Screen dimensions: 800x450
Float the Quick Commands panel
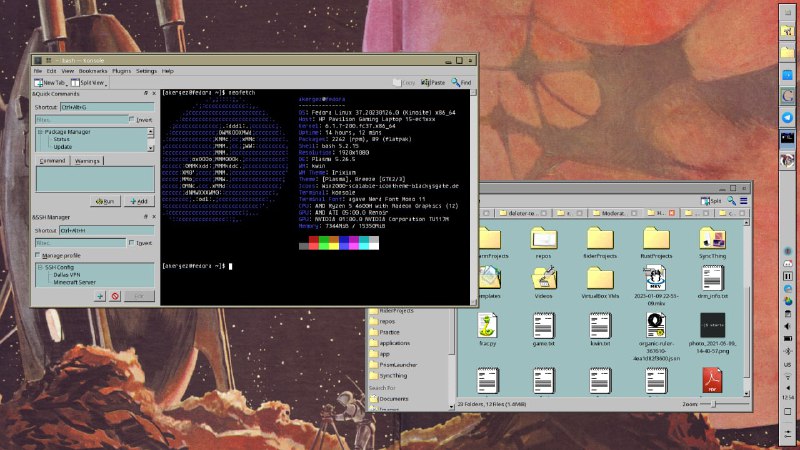[x=145, y=93]
